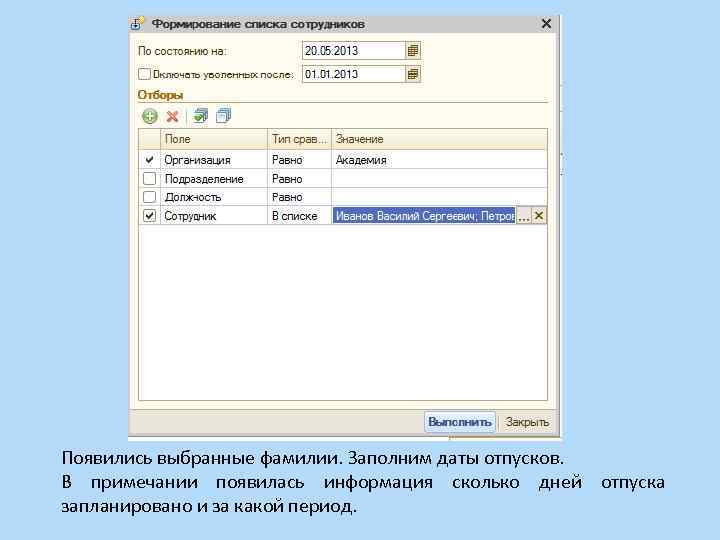Image resolution: width=720 pixels, height=540 pixels.
Task: Toggle 'Включать уволенных после' checkbox
Action: (x=144, y=74)
